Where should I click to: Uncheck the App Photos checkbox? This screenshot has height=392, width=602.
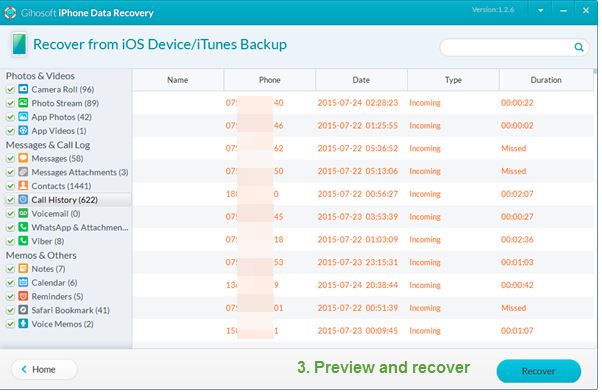[x=10, y=117]
